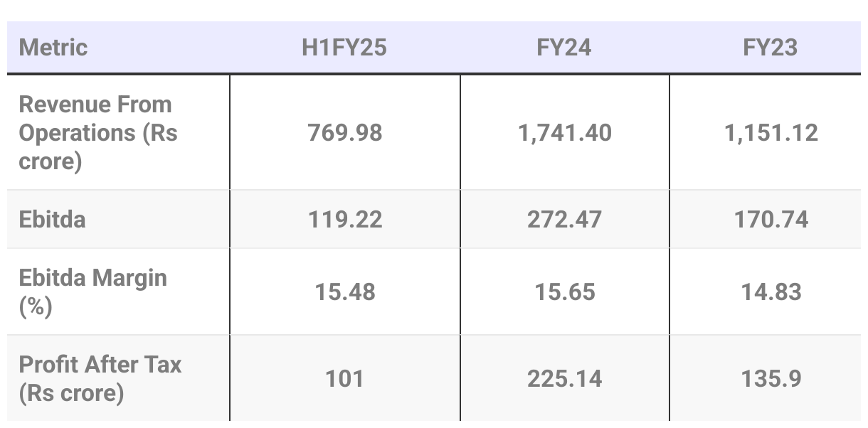
Task: Select the Profit After Tax row label
Action: pos(100,378)
